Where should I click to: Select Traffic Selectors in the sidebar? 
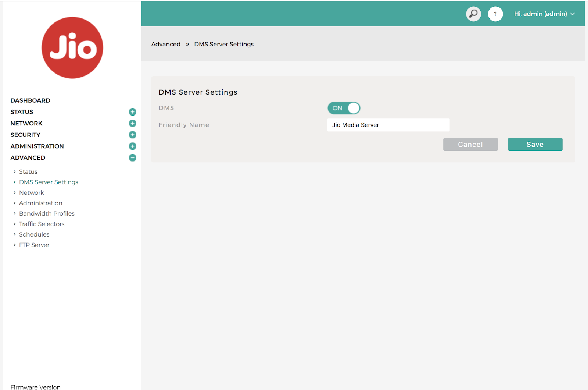pos(42,224)
